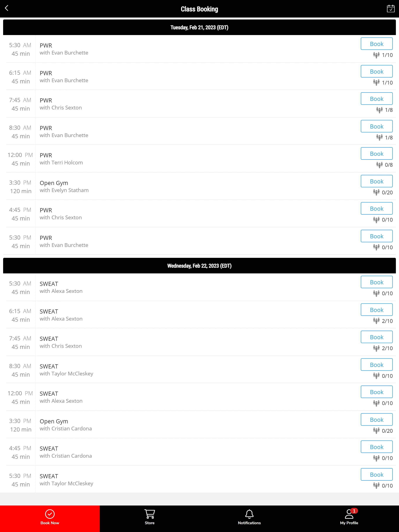The height and width of the screenshot is (532, 399).
Task: Book the 12:00 PM SWEAT with Alexa Sexton
Action: pyautogui.click(x=376, y=392)
